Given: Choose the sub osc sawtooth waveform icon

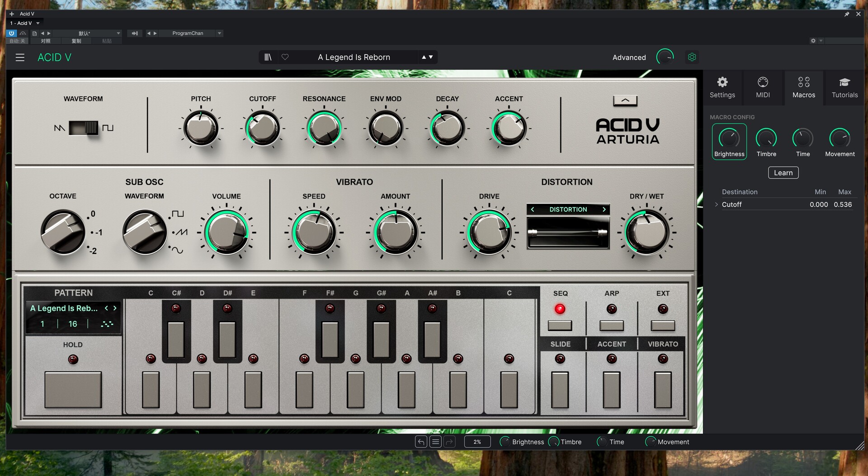Looking at the screenshot, I should pyautogui.click(x=181, y=232).
